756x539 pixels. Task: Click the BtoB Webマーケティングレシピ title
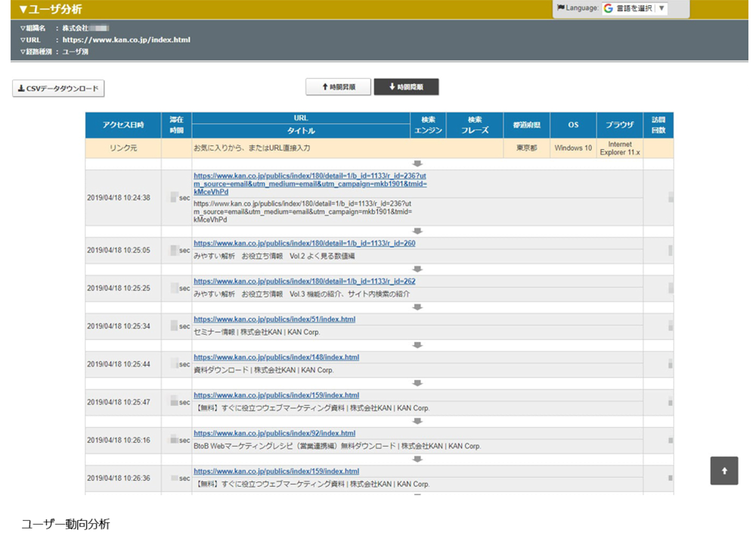pyautogui.click(x=337, y=447)
